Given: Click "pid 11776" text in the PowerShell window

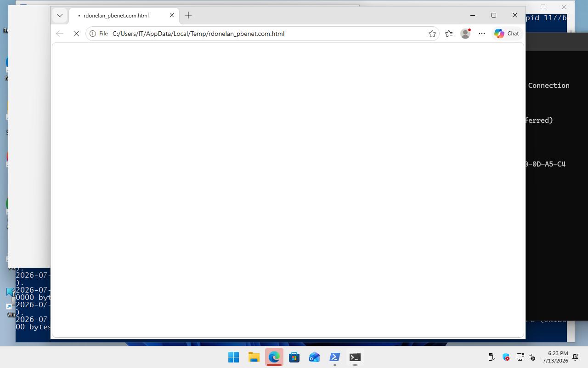Looking at the screenshot, I should click(546, 17).
